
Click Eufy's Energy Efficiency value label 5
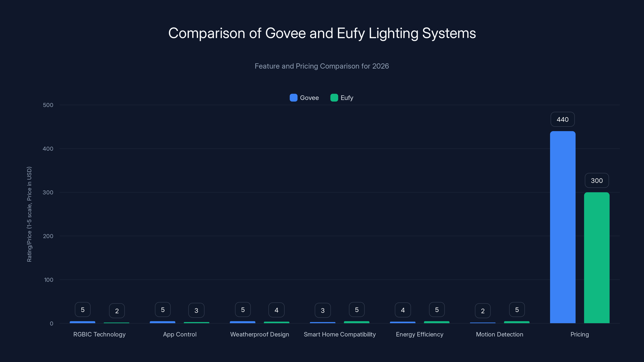click(x=437, y=310)
